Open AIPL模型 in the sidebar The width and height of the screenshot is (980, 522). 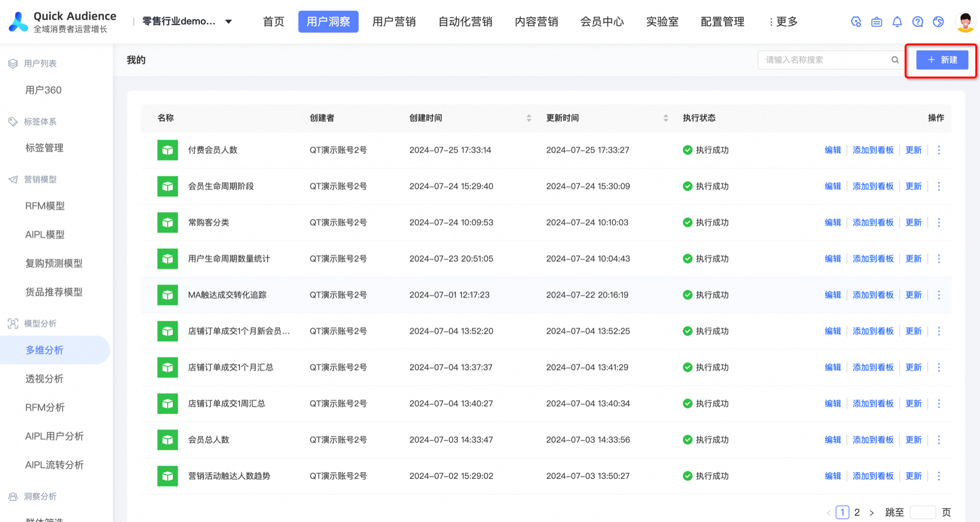pyautogui.click(x=45, y=234)
